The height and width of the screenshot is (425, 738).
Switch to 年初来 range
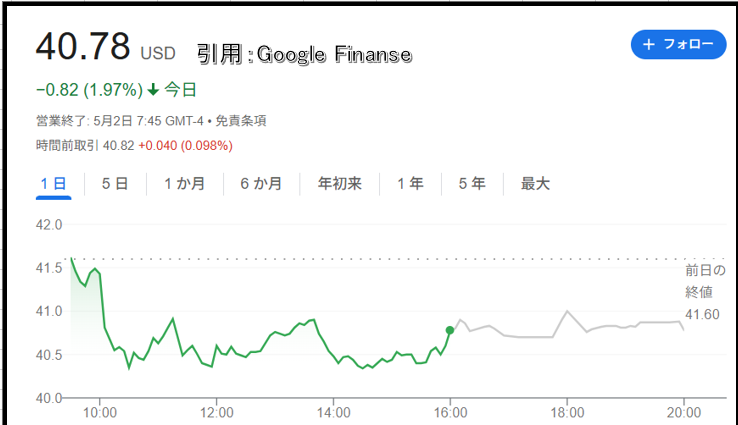(x=339, y=184)
